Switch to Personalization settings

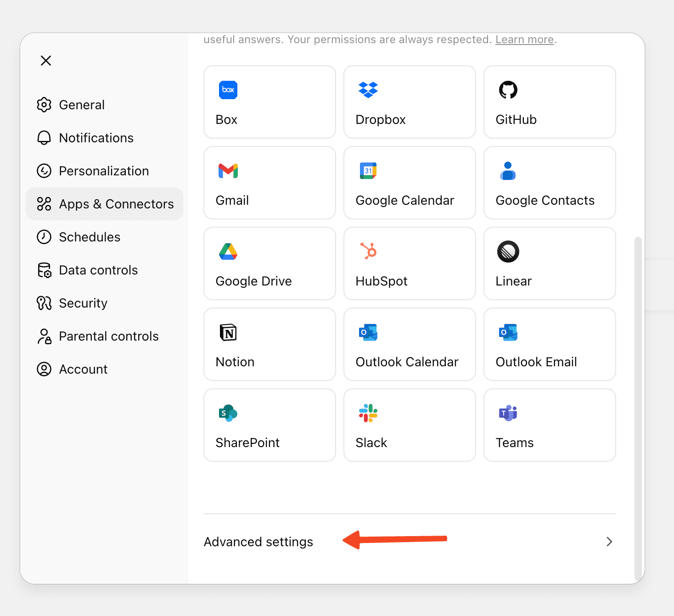(x=104, y=171)
